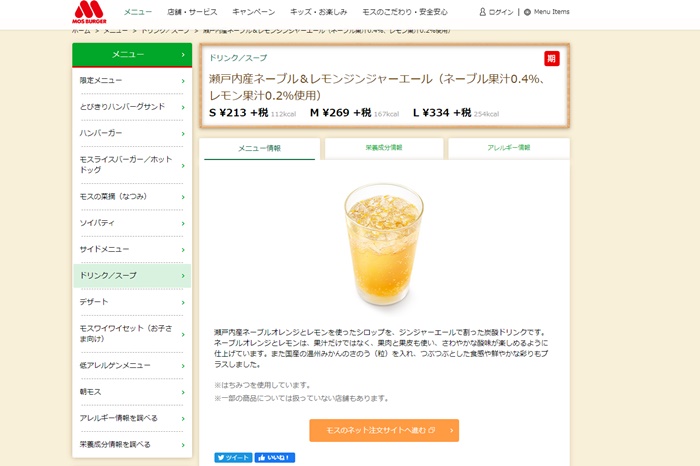Select highlighted ドリンク/スープ sidebar item
The image size is (700, 466).
(x=132, y=276)
